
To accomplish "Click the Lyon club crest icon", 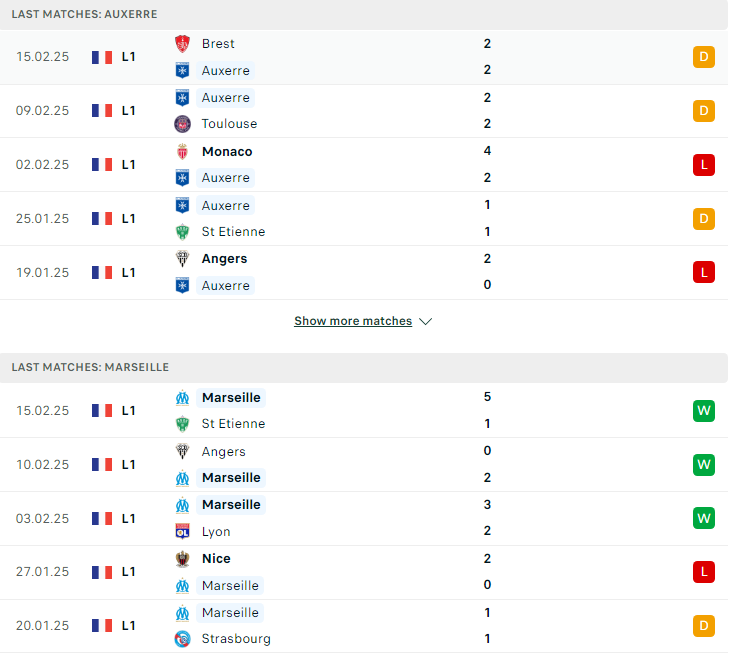I will tap(183, 532).
